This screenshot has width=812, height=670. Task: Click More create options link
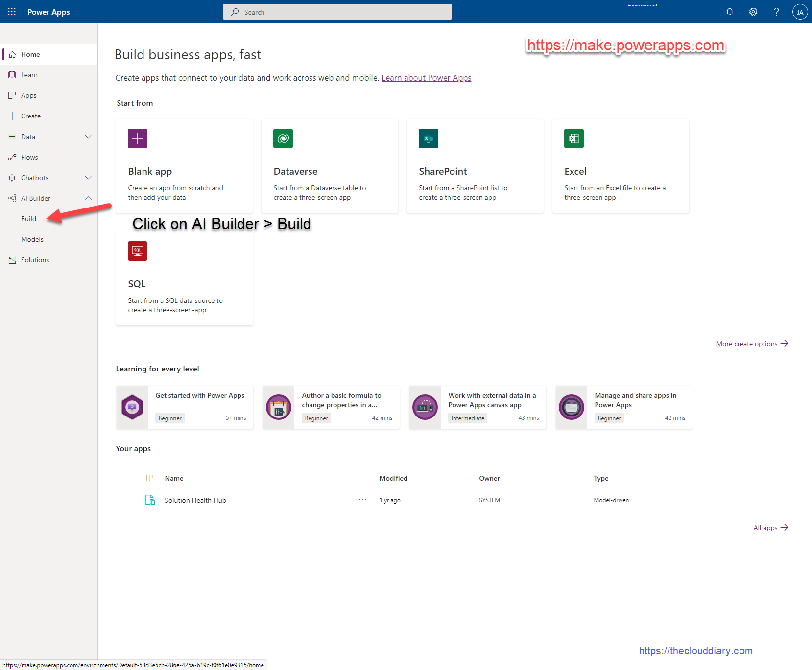pyautogui.click(x=746, y=344)
